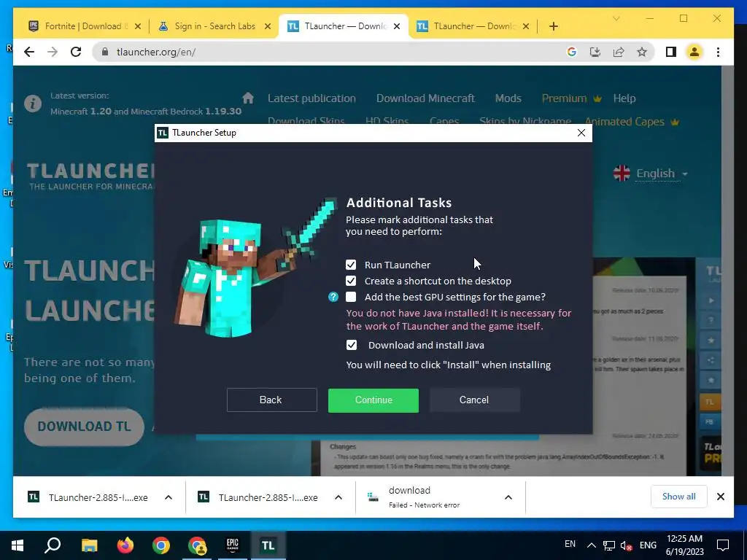Close the Fortnite browser tab
Image resolution: width=747 pixels, height=560 pixels.
(x=138, y=26)
